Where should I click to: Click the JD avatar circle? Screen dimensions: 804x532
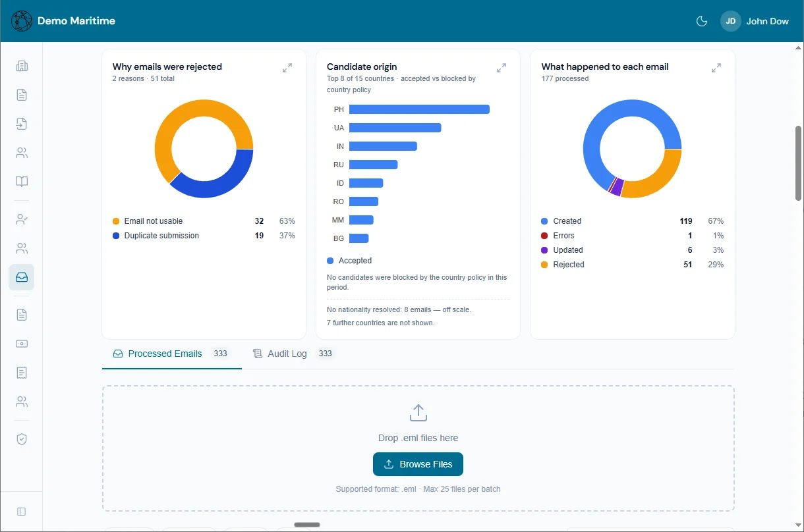click(731, 21)
